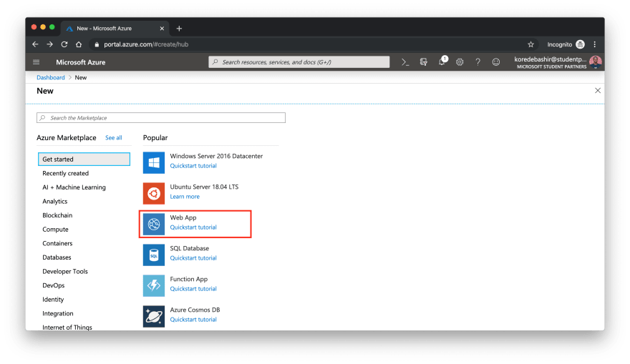Select the Web App icon
The width and height of the screenshot is (630, 364).
tap(153, 224)
